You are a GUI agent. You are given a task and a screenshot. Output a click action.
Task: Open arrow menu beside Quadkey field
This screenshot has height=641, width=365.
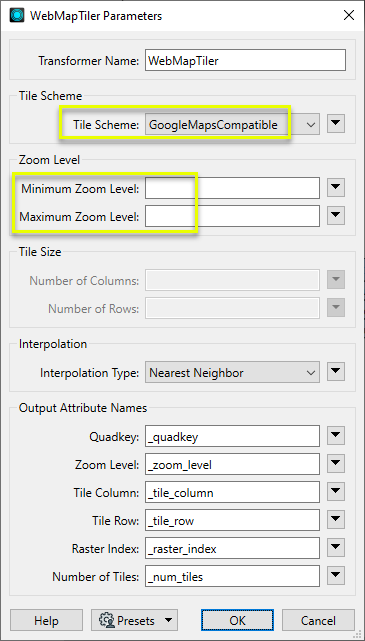click(x=336, y=436)
